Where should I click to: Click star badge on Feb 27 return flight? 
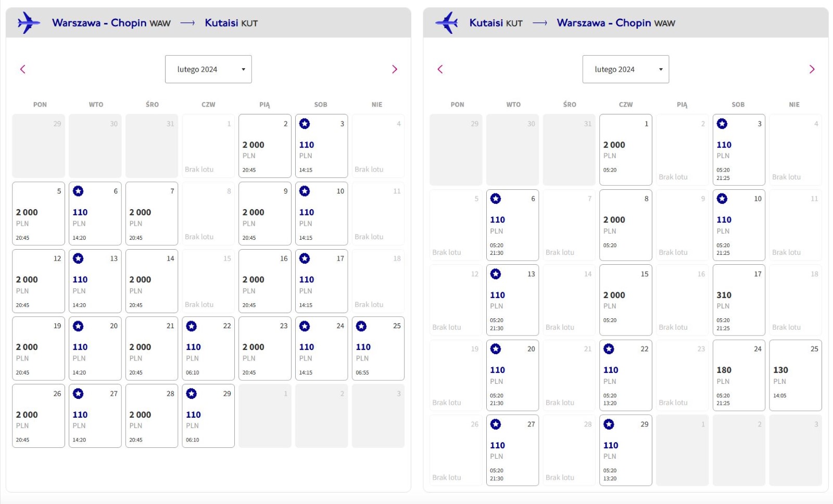(496, 424)
